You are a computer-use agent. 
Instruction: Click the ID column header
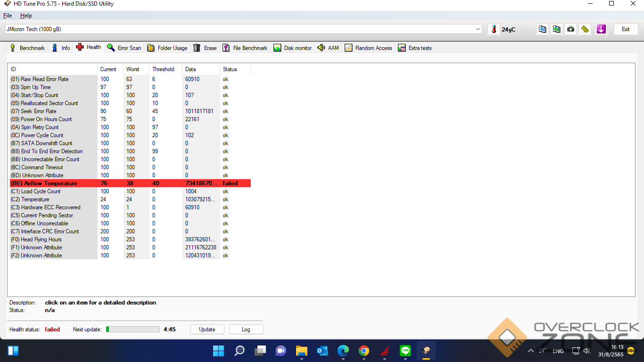point(53,69)
